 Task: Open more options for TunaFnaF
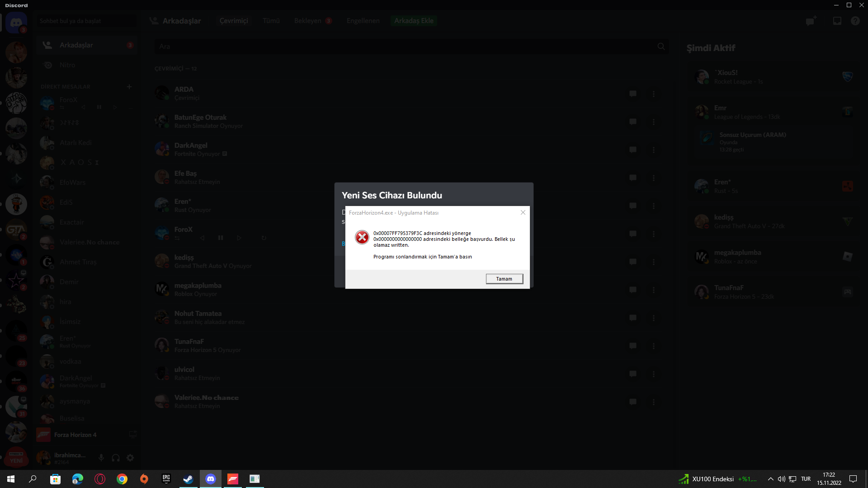coord(653,346)
